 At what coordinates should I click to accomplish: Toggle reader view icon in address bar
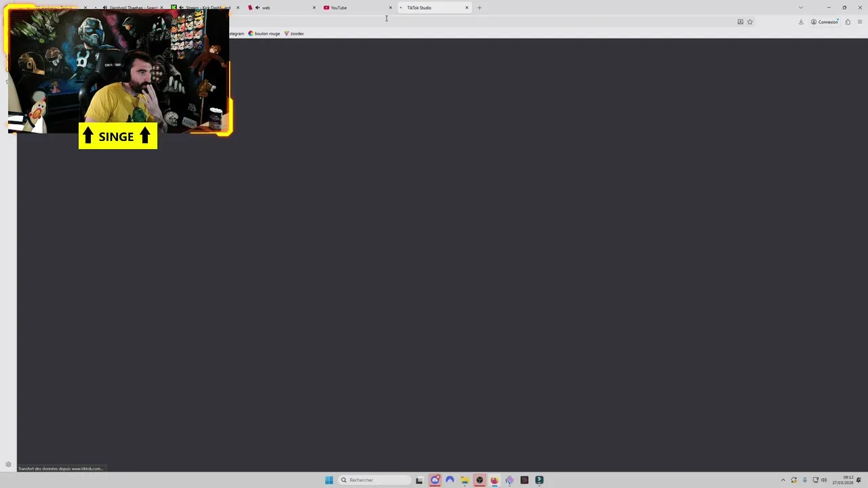(x=741, y=22)
